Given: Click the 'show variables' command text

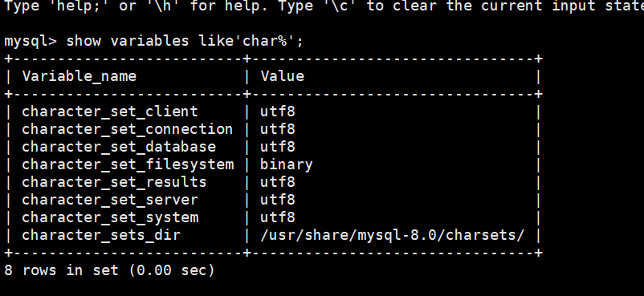Looking at the screenshot, I should tap(128, 41).
